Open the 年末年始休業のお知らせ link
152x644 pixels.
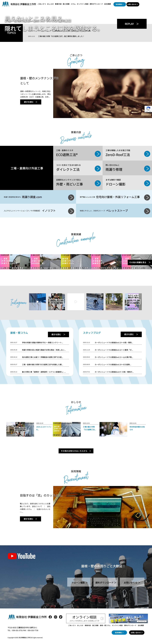pos(137,428)
